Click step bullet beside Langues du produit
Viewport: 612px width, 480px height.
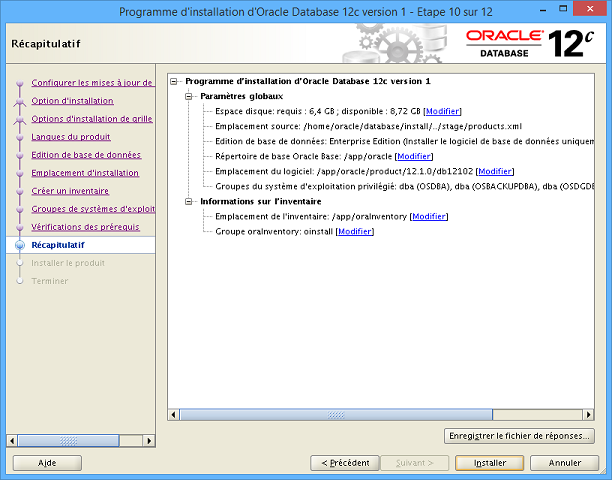(20, 137)
